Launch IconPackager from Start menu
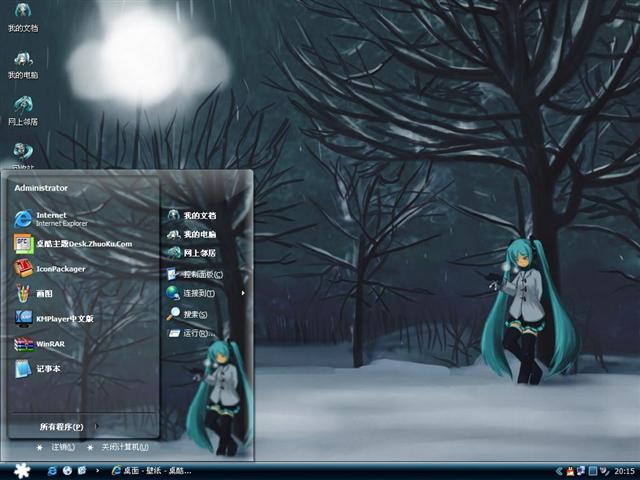 [50, 269]
